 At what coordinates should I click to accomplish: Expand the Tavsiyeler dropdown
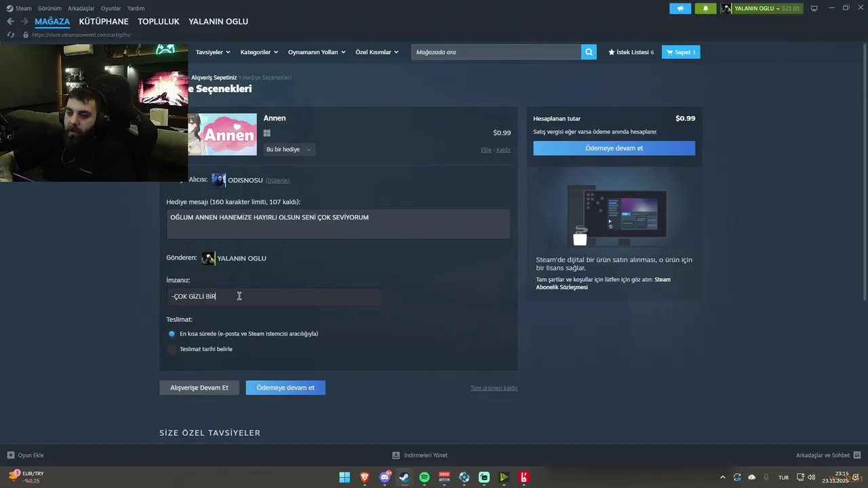pos(213,52)
